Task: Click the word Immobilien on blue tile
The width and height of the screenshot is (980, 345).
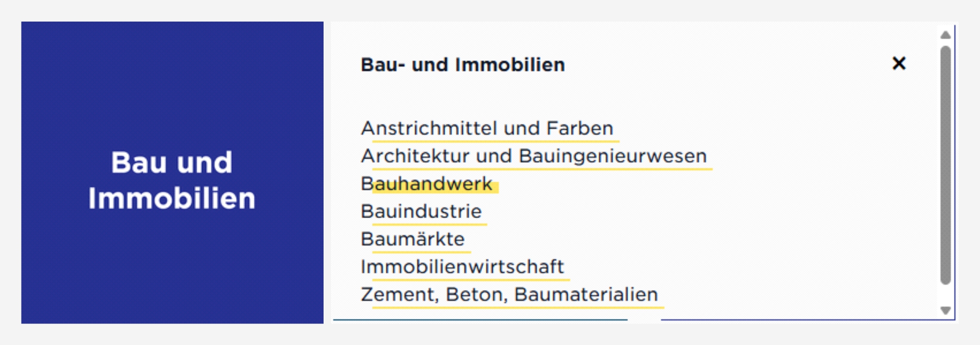Action: point(172,198)
